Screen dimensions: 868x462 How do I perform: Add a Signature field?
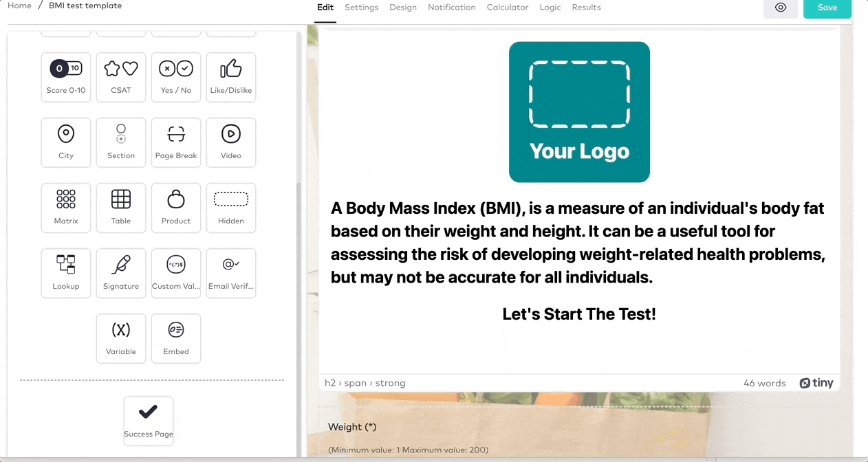click(121, 273)
